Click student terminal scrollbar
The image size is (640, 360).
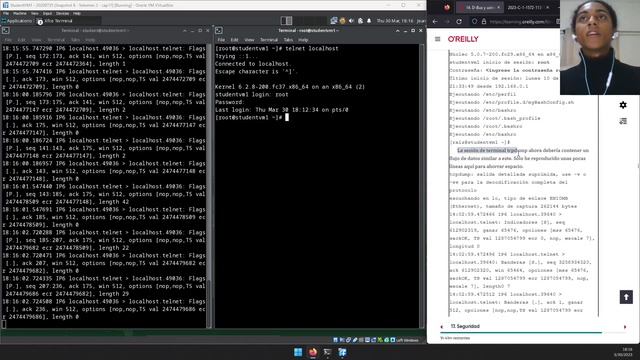click(x=209, y=186)
